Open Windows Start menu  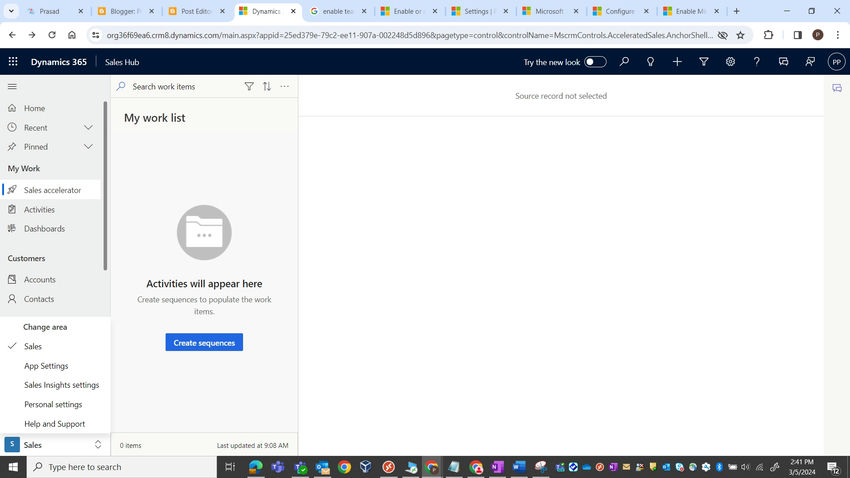coord(13,467)
